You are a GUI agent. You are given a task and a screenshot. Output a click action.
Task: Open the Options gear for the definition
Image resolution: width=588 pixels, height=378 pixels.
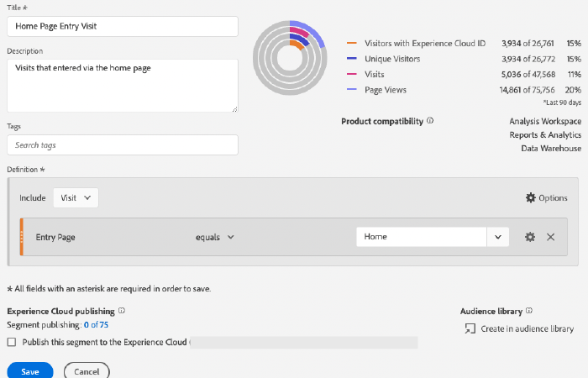click(530, 197)
